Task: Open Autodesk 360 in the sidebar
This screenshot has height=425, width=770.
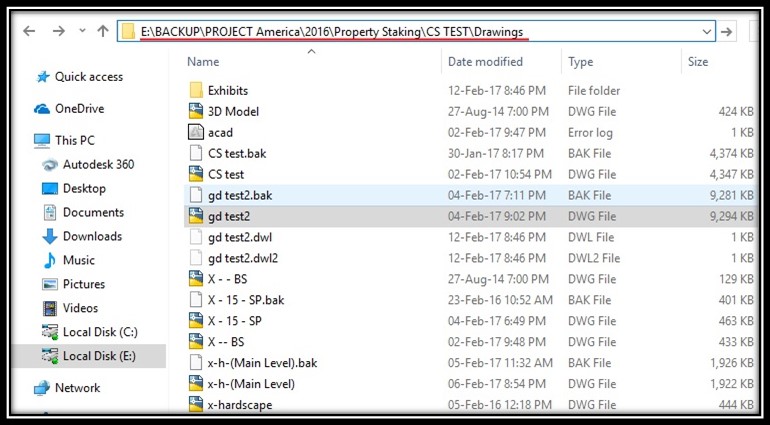Action: (98, 164)
